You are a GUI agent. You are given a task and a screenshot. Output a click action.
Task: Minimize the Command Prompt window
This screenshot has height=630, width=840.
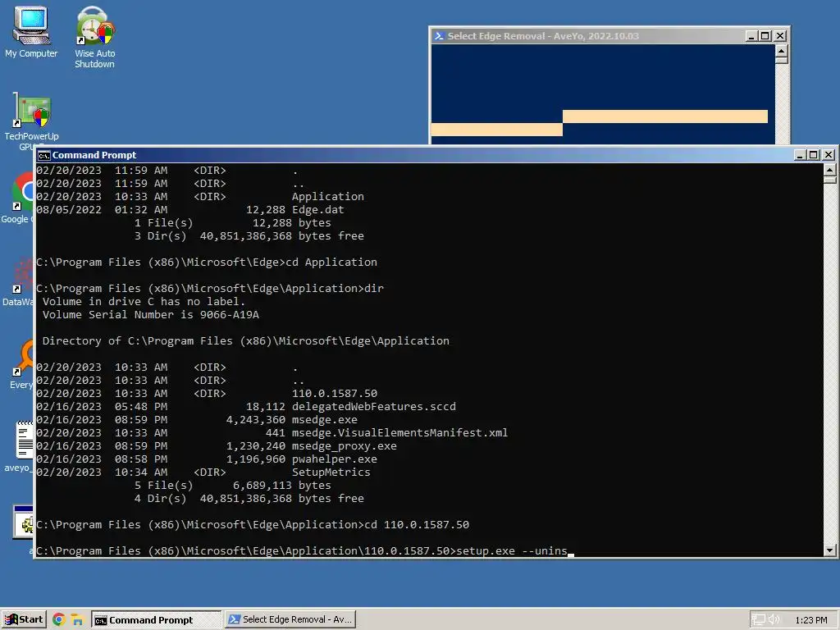coord(800,155)
